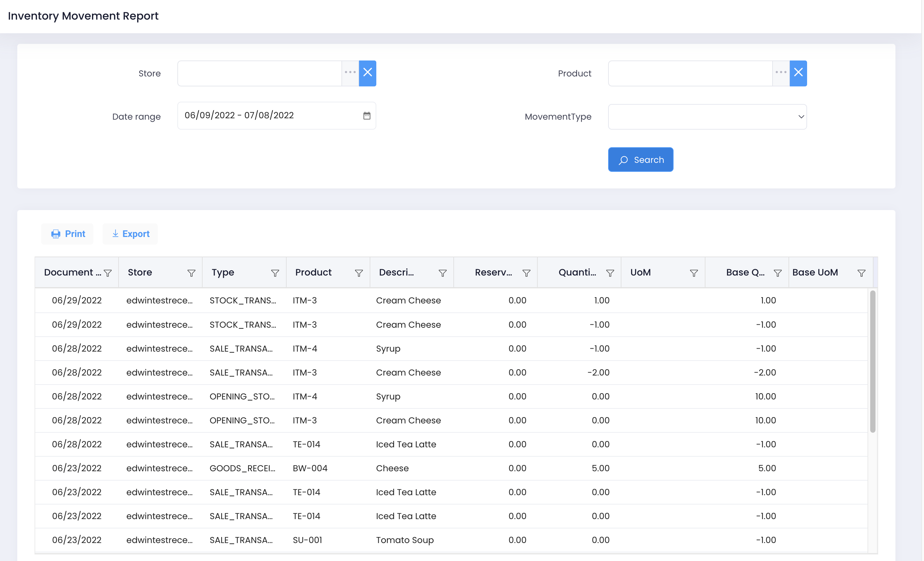Image resolution: width=924 pixels, height=561 pixels.
Task: Open the date range calendar icon
Action: 367,116
